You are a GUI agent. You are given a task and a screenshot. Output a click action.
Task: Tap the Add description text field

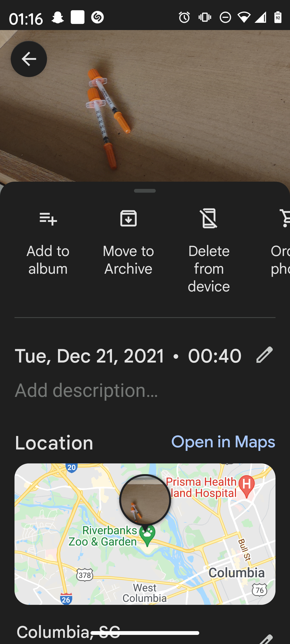click(86, 390)
